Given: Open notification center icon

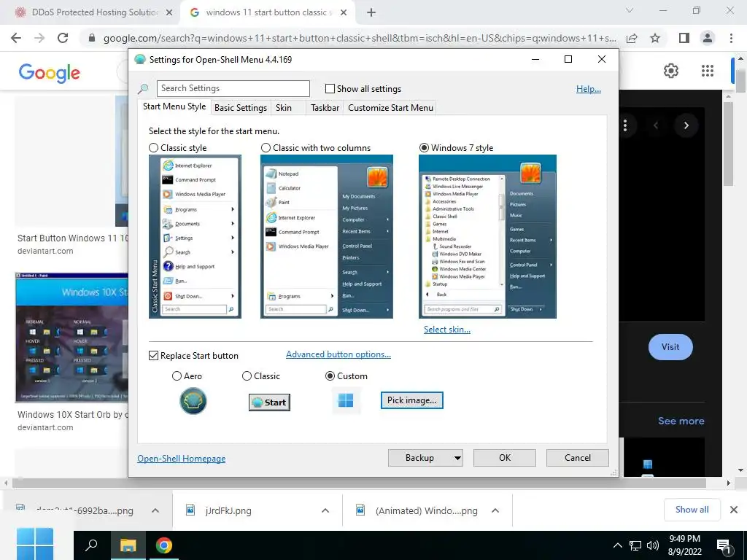Looking at the screenshot, I should [x=724, y=546].
